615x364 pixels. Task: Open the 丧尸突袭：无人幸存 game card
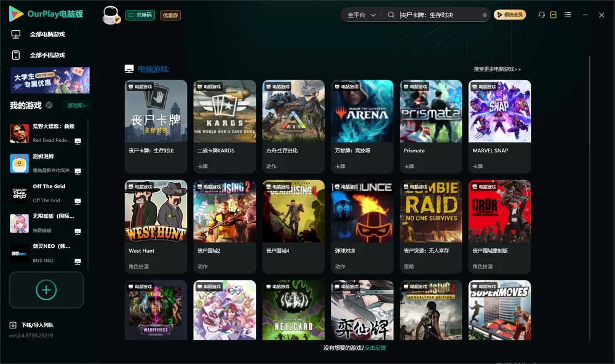coord(431,226)
